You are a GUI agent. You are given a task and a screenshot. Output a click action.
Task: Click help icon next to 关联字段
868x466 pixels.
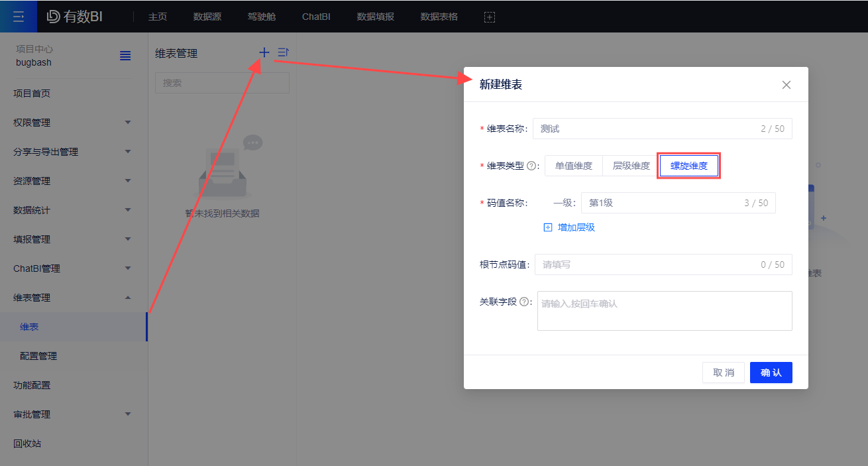coord(524,302)
